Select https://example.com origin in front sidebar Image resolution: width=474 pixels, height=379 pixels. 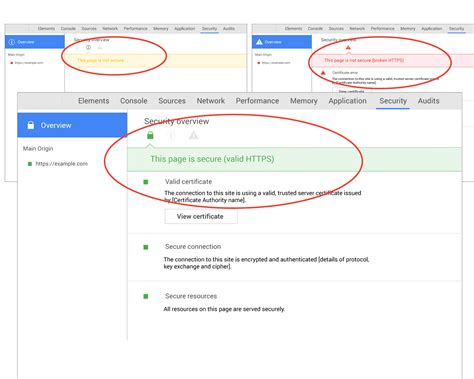61,164
